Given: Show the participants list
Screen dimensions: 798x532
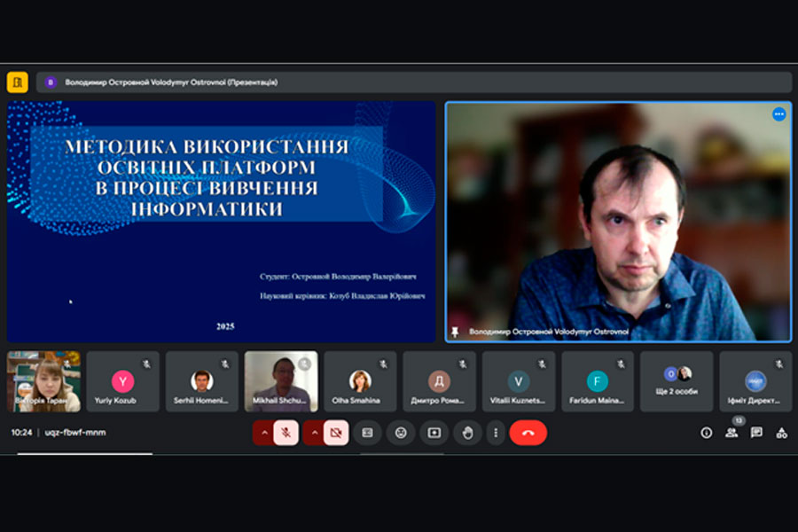Looking at the screenshot, I should click(x=731, y=433).
